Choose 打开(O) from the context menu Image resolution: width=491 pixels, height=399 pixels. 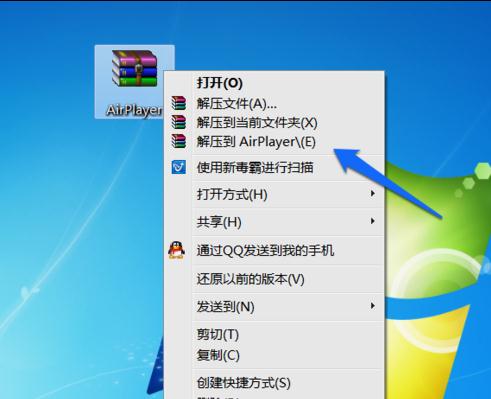point(274,83)
